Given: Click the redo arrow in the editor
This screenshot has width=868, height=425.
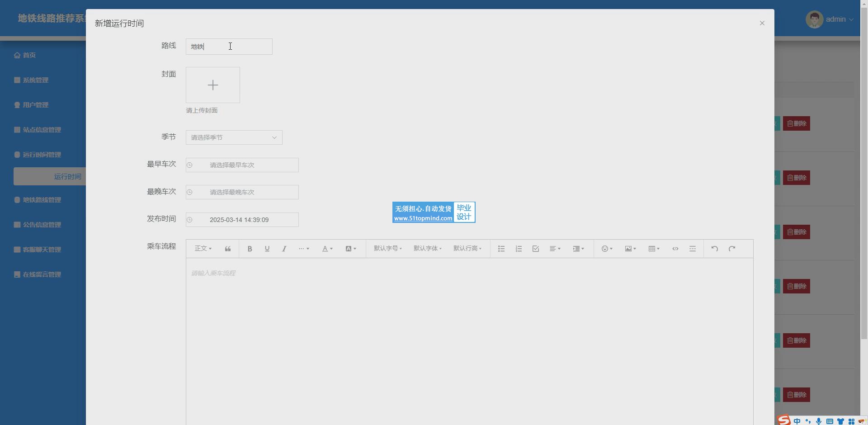Looking at the screenshot, I should tap(732, 249).
